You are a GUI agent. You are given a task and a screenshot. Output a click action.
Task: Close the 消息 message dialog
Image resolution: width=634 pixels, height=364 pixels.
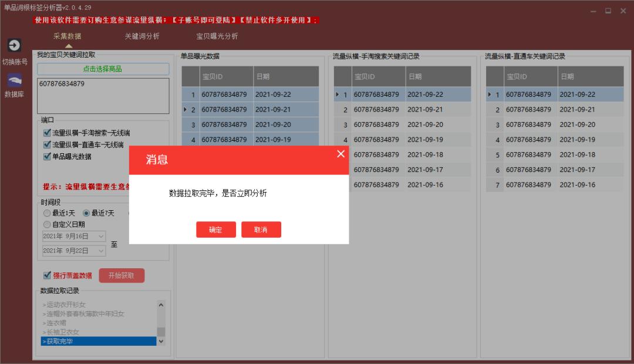click(x=340, y=153)
